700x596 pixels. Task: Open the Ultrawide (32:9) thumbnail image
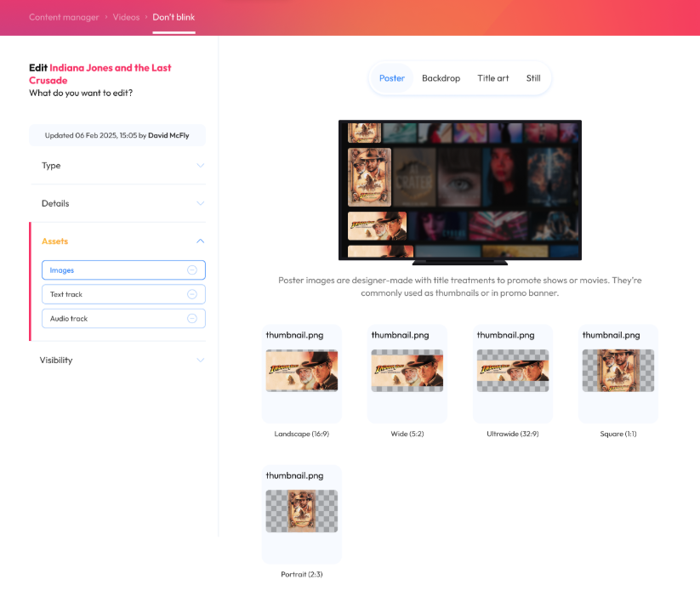(x=513, y=371)
